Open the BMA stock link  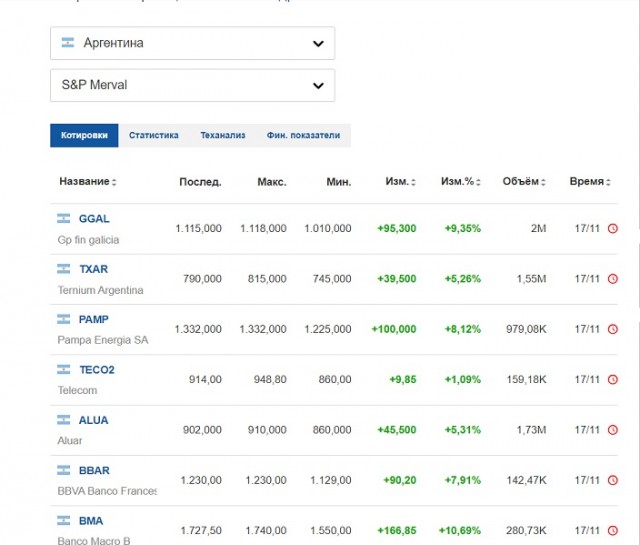coord(91,521)
